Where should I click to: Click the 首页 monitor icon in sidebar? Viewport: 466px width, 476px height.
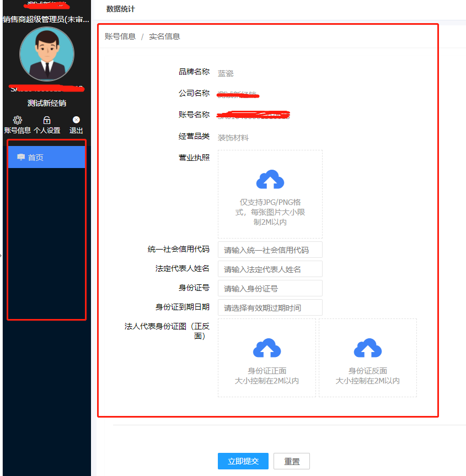pyautogui.click(x=21, y=157)
